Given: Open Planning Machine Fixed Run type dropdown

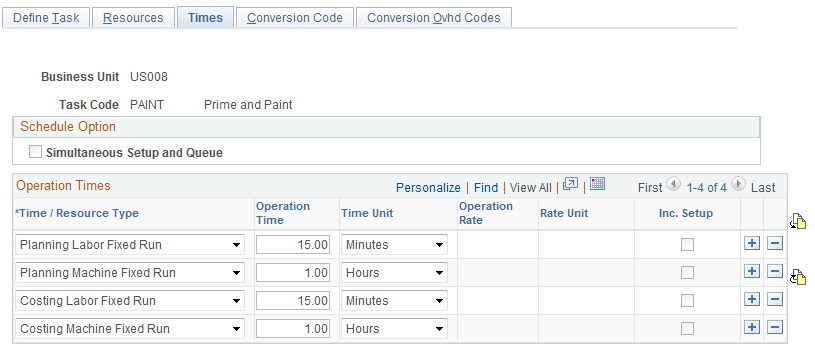Looking at the screenshot, I should tap(130, 273).
